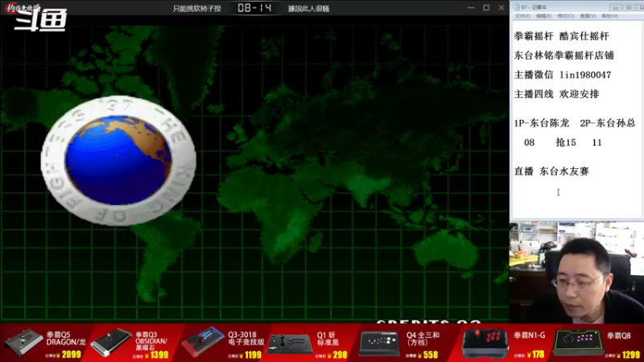Screen dimensions: 644x362
Task: Click the 08-14 score display
Action: (x=254, y=8)
